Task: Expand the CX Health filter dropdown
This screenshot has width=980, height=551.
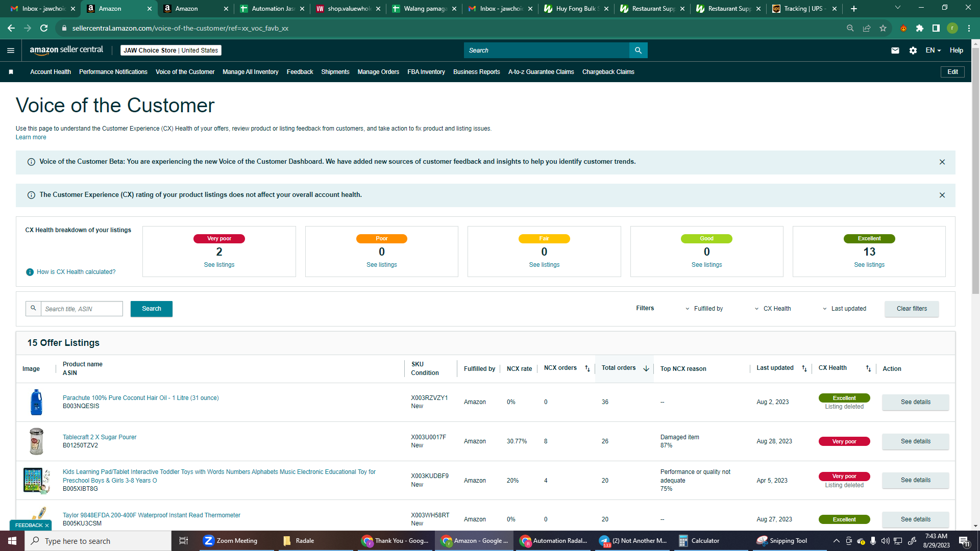Action: (x=773, y=309)
